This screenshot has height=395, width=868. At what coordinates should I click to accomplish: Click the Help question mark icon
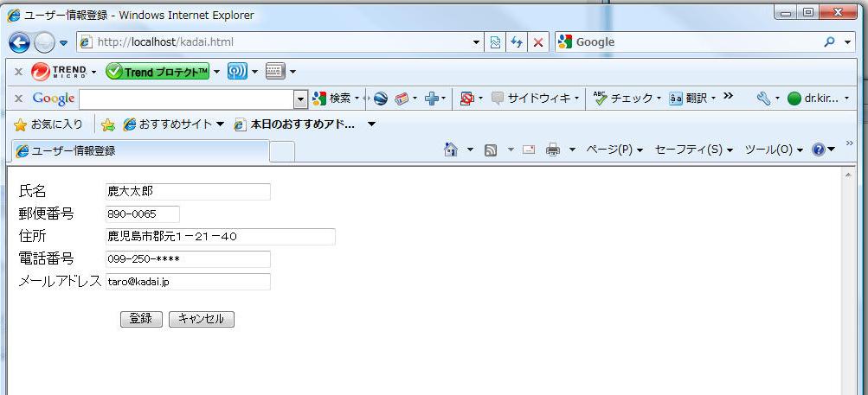point(819,150)
